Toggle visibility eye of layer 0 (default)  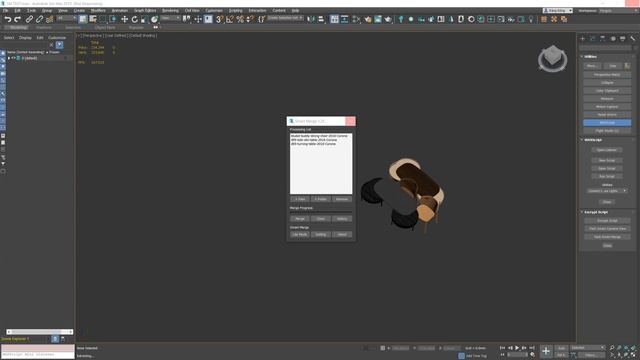[x=13, y=58]
